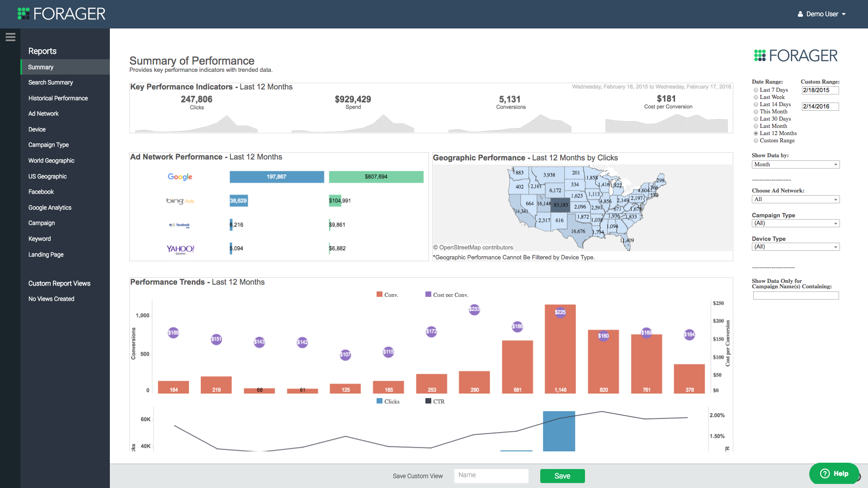Expand the Choose Ad Network dropdown

[x=795, y=199]
